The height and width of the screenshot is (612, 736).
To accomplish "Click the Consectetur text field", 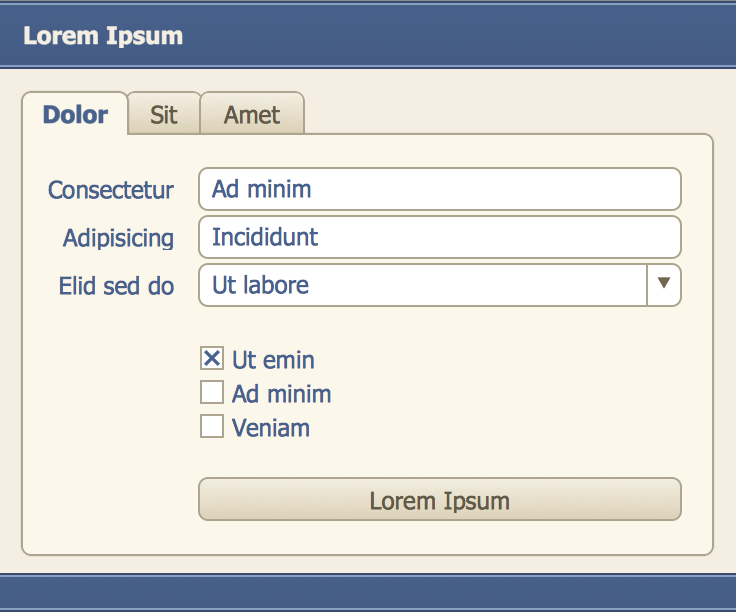I will click(440, 189).
